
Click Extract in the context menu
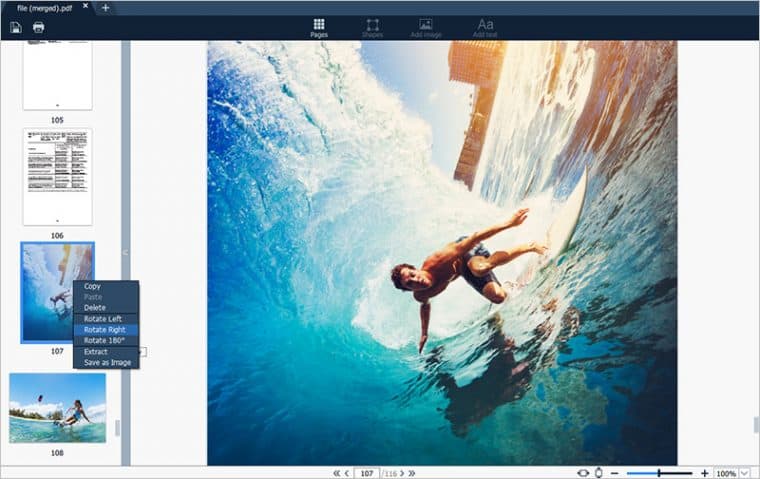[x=96, y=352]
